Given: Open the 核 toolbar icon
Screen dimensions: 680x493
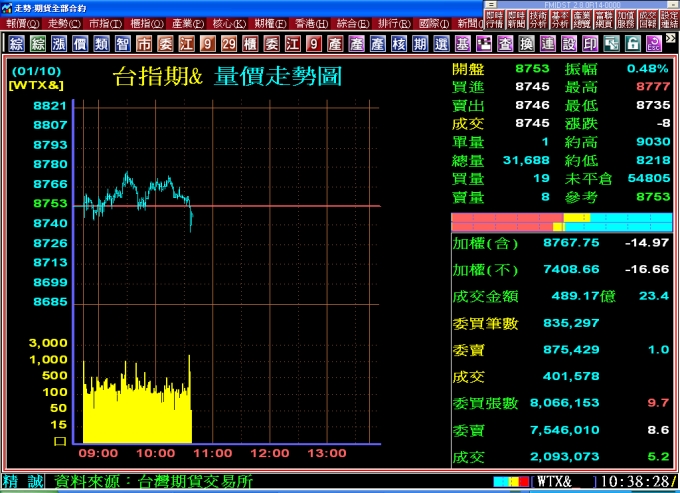Looking at the screenshot, I should [399, 44].
